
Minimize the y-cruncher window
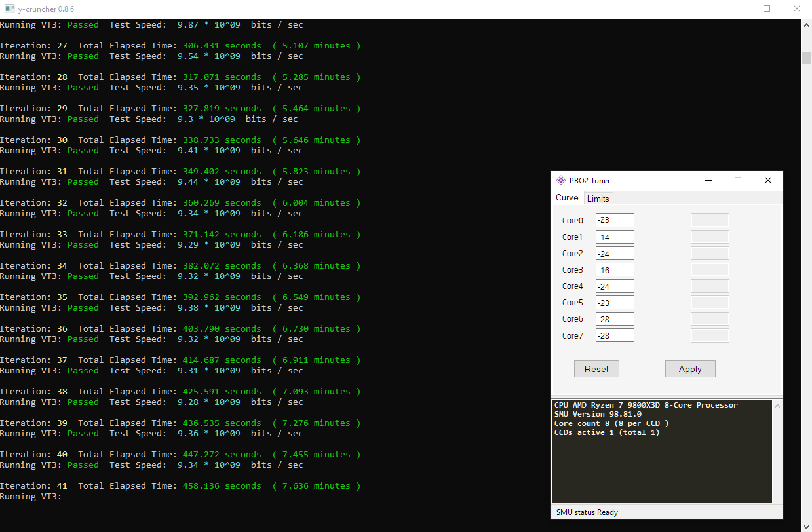point(737,9)
